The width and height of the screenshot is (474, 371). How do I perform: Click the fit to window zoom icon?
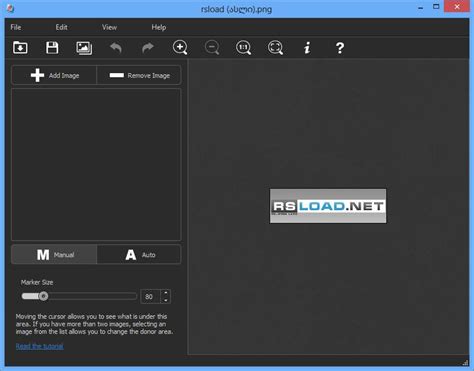(x=276, y=48)
